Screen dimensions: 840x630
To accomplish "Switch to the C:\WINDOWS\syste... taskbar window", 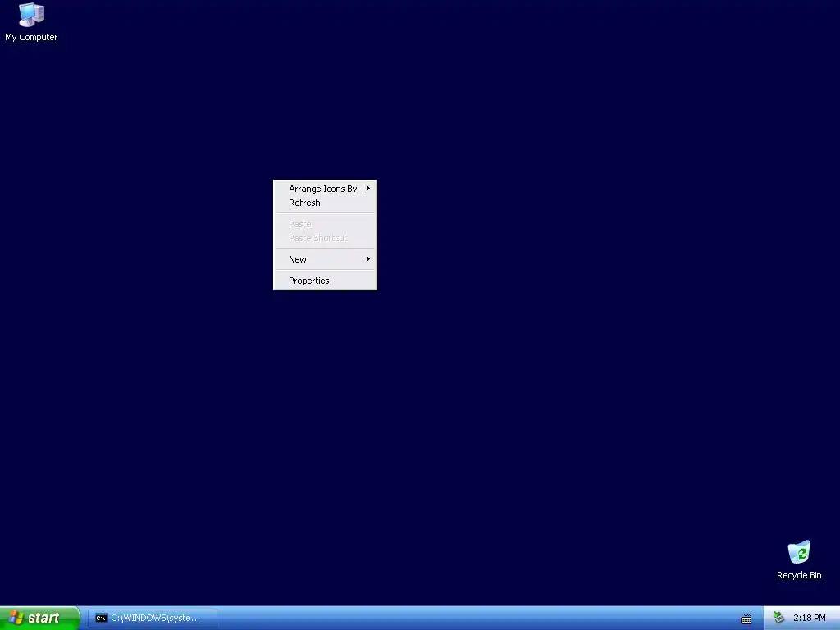I will click(153, 618).
